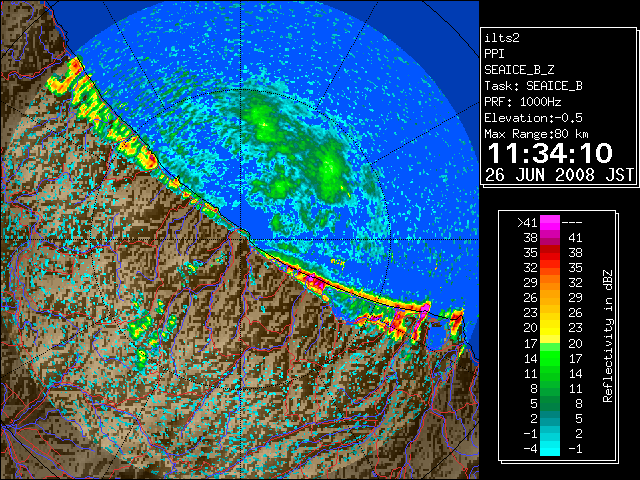Viewport: 640px width, 480px height.
Task: Click the yellow 20–23 dBZ legend color
Action: coord(550,328)
